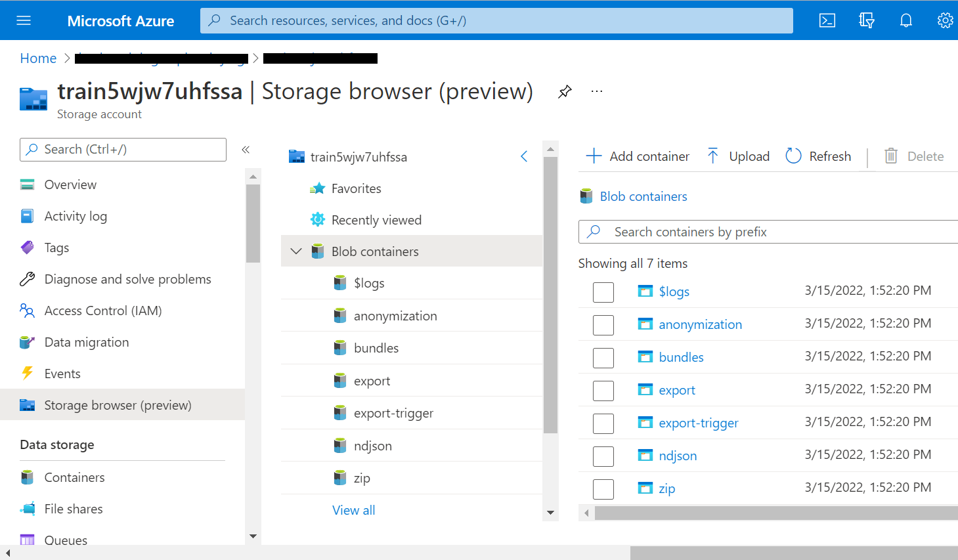Collapse the left resource menu with the double chevron
This screenshot has width=958, height=560.
[x=246, y=150]
